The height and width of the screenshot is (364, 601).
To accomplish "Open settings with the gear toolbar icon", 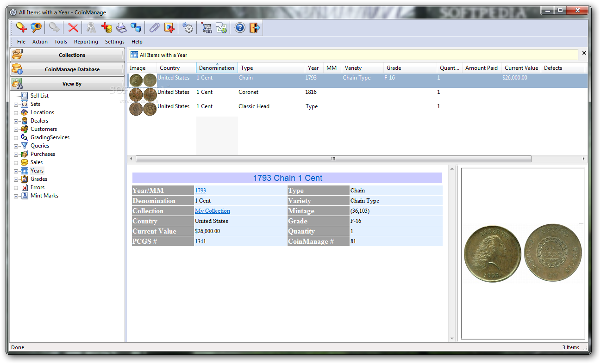I will (x=188, y=28).
